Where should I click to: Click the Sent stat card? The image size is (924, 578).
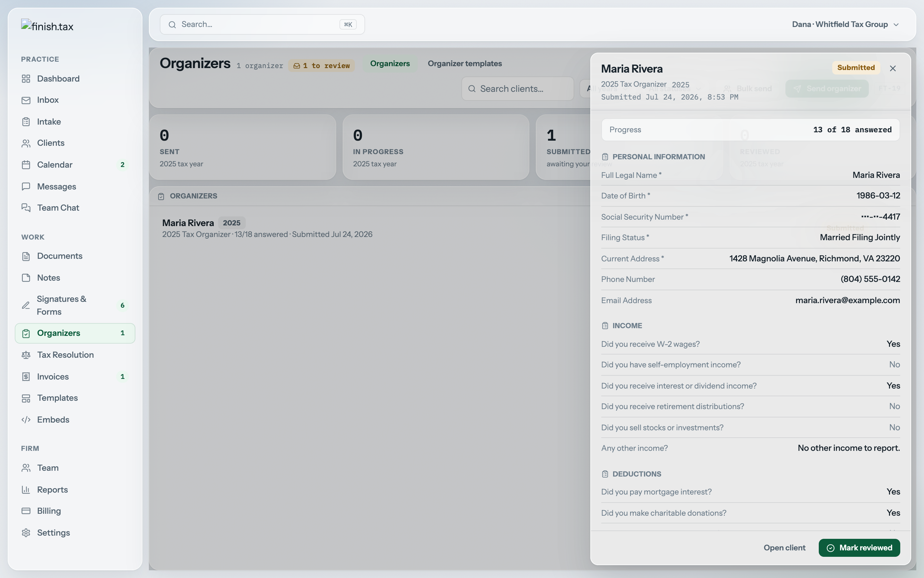point(243,147)
